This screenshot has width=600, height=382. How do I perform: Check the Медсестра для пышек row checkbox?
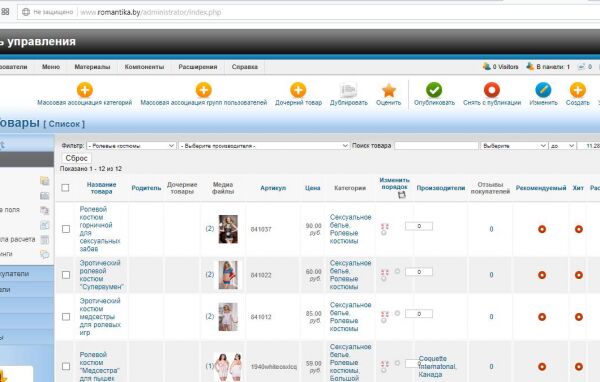66,366
